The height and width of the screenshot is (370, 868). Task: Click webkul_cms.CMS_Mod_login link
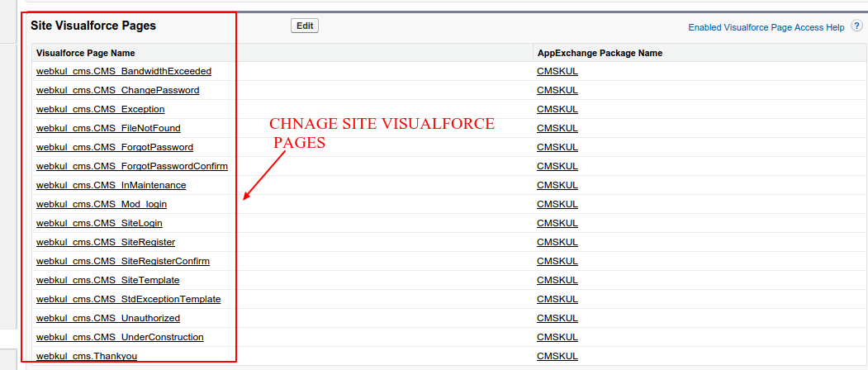102,204
